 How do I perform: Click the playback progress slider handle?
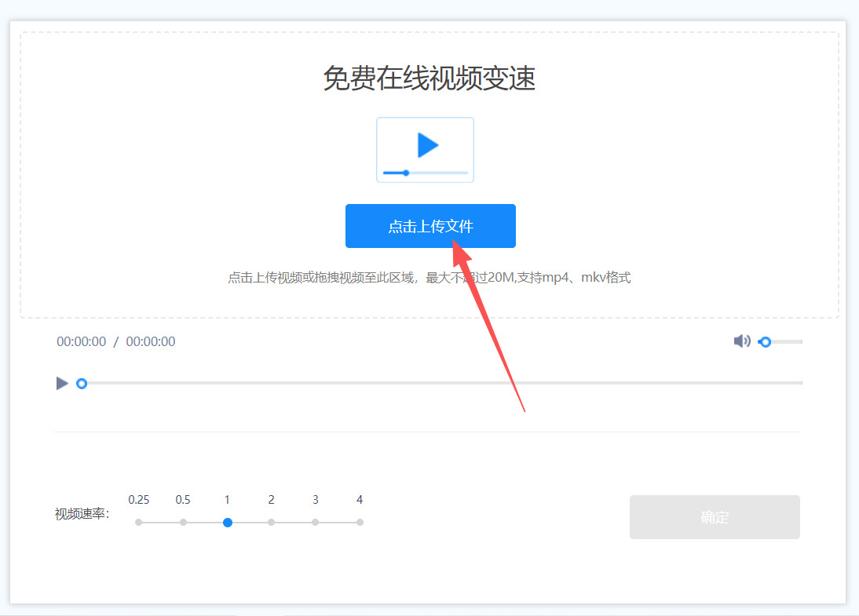(82, 383)
